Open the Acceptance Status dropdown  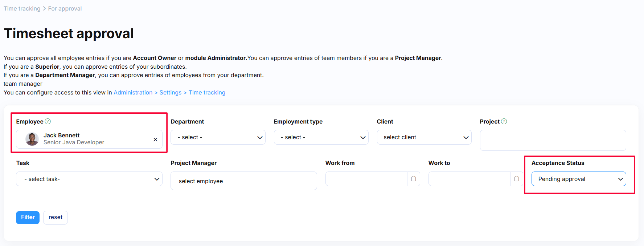(x=579, y=179)
